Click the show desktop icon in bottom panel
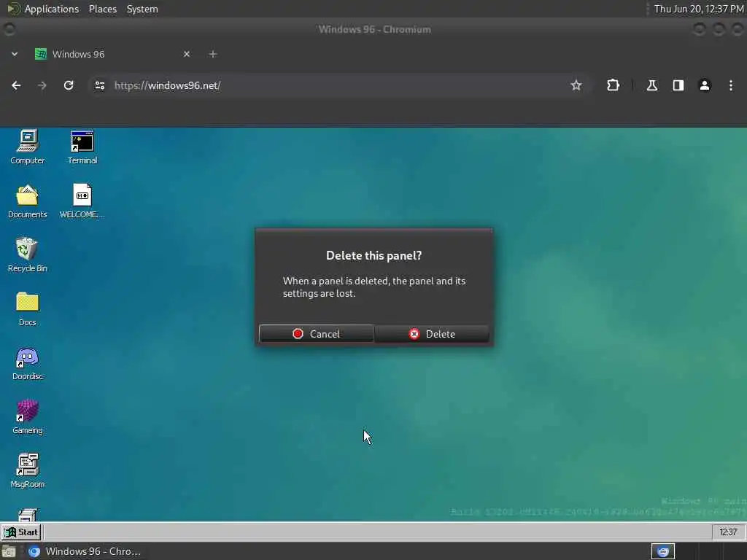Image resolution: width=747 pixels, height=560 pixels. [x=9, y=551]
